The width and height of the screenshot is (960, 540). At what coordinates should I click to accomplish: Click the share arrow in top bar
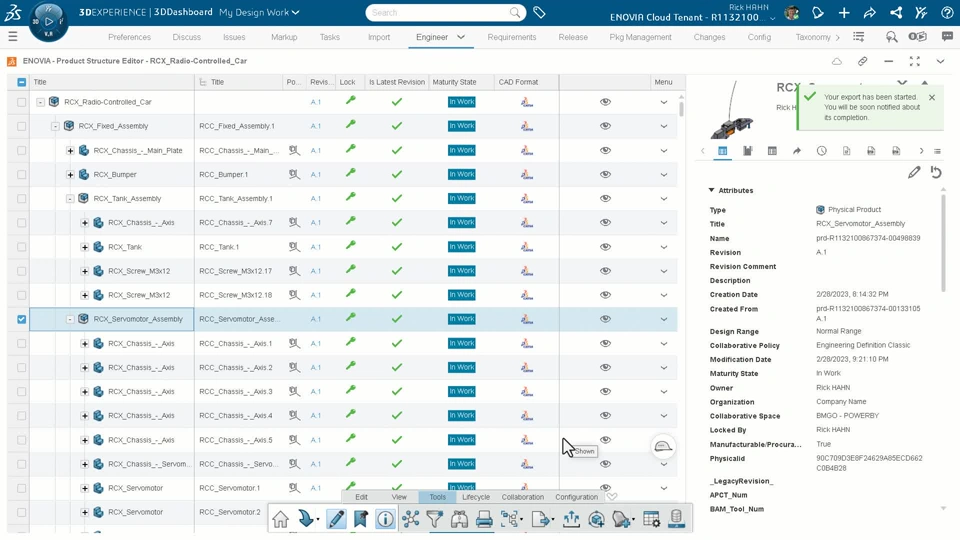870,13
